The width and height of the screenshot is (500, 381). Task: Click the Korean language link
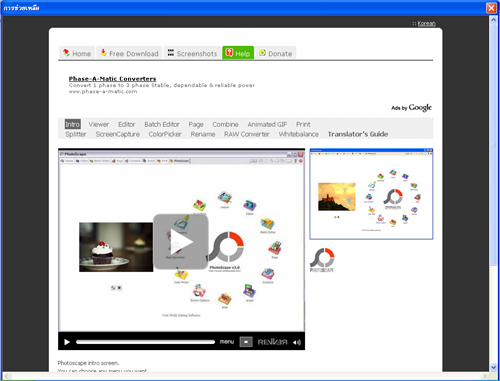pos(426,23)
